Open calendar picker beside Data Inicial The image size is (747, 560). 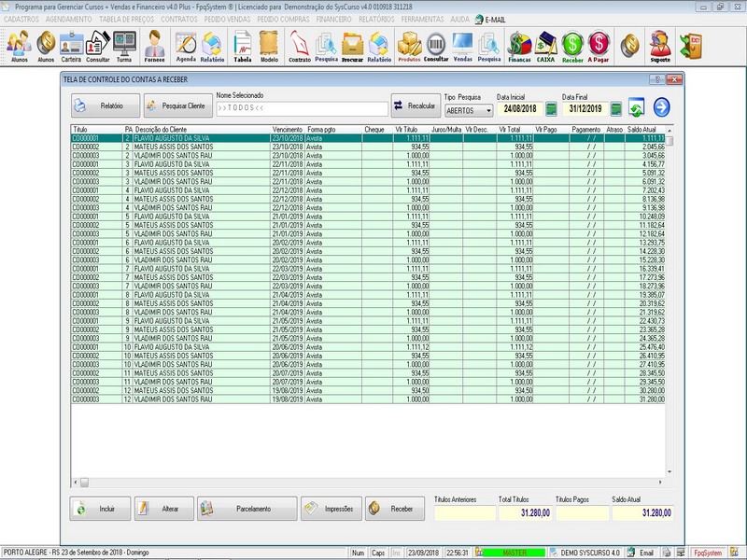(x=551, y=109)
